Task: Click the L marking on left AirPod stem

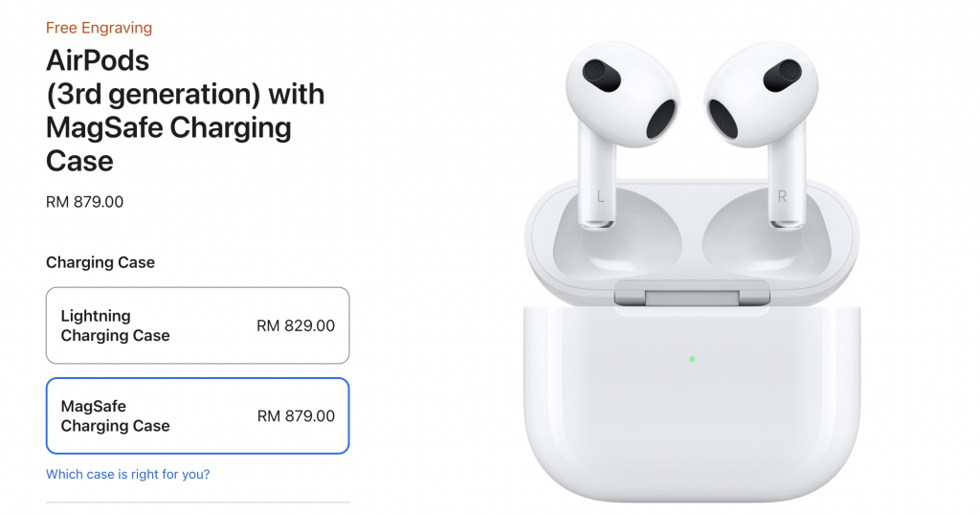Action: [x=601, y=197]
